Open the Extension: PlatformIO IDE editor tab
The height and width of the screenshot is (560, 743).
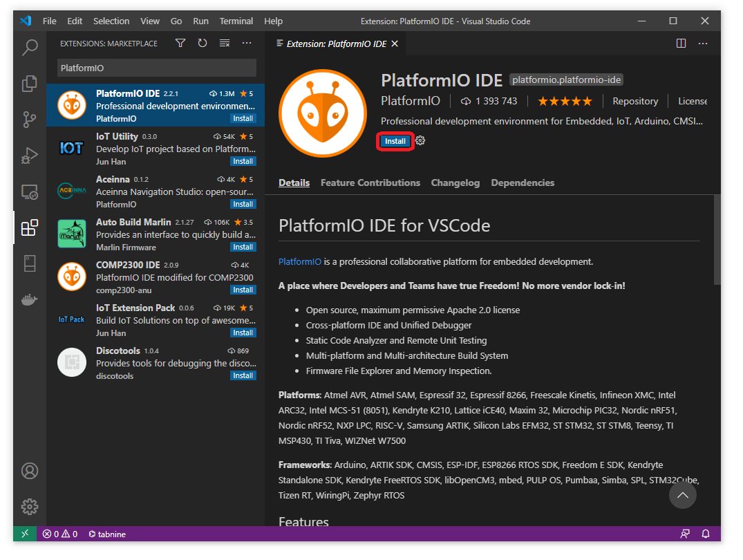[x=337, y=44]
